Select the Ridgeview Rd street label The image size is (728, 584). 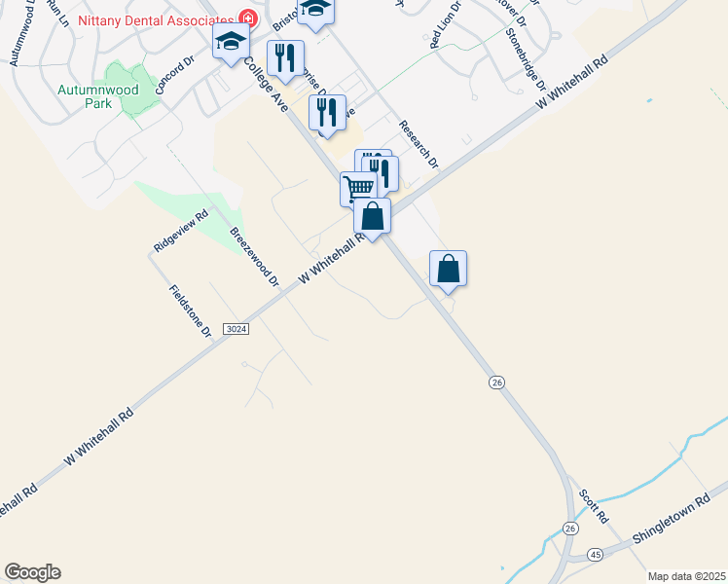[x=181, y=231]
